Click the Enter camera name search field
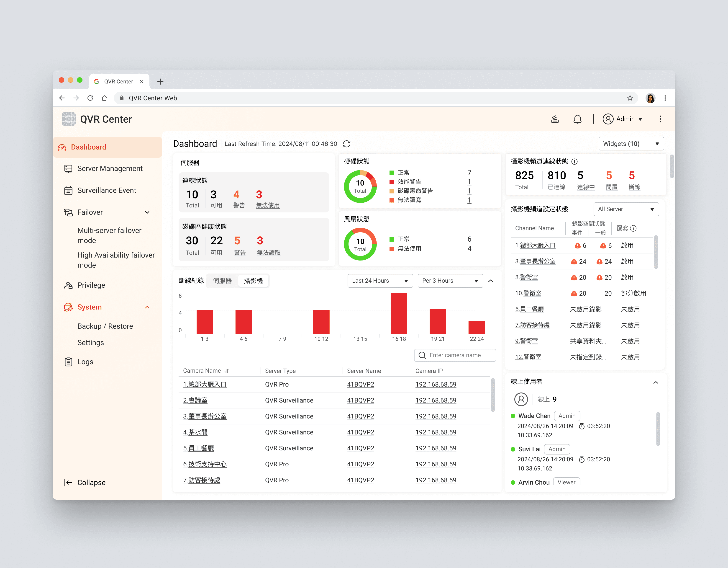The image size is (728, 568). [455, 355]
